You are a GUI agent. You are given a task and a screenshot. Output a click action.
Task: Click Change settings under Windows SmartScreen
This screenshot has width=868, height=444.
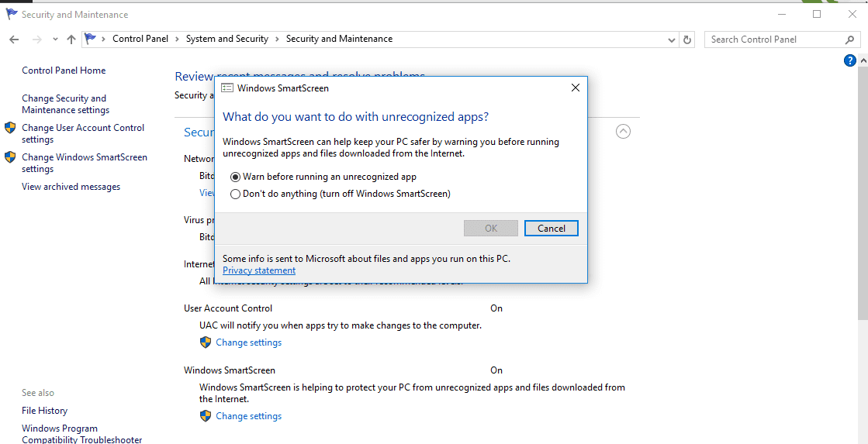248,416
